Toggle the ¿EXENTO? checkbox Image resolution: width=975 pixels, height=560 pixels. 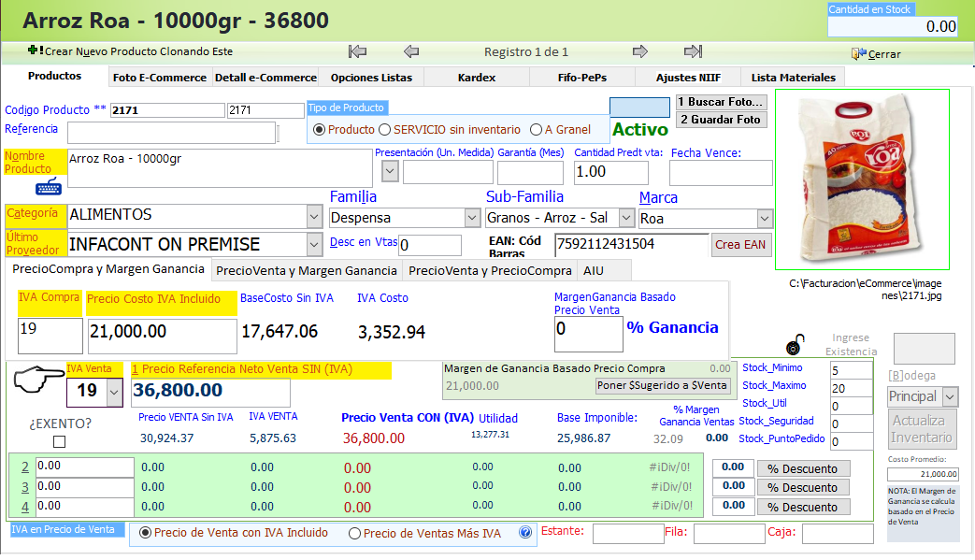[60, 442]
